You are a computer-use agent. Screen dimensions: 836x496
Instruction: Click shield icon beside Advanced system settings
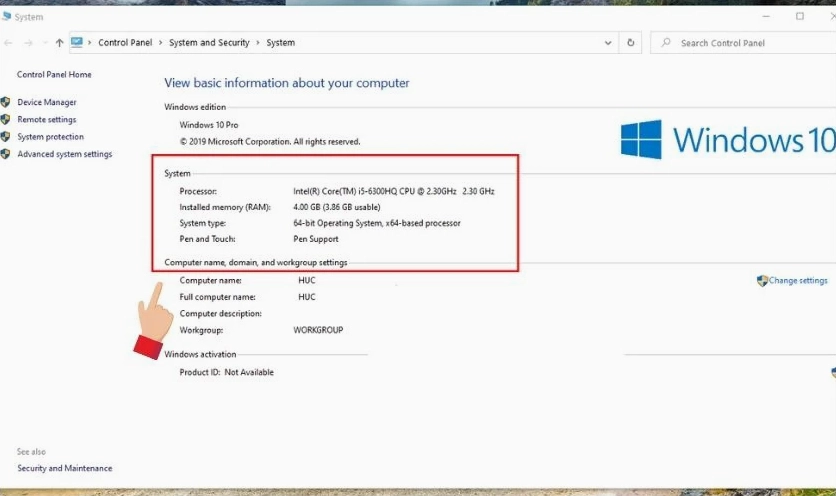(x=5, y=154)
